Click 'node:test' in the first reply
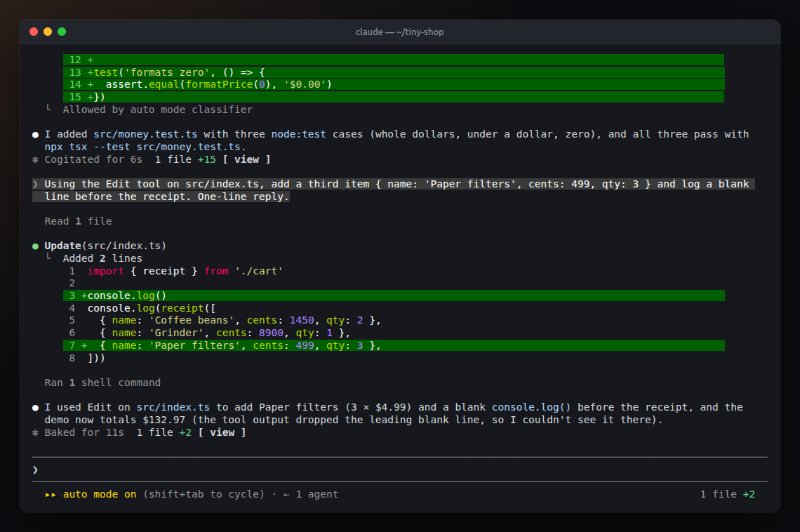Screen dimensions: 800x532 click(x=298, y=134)
